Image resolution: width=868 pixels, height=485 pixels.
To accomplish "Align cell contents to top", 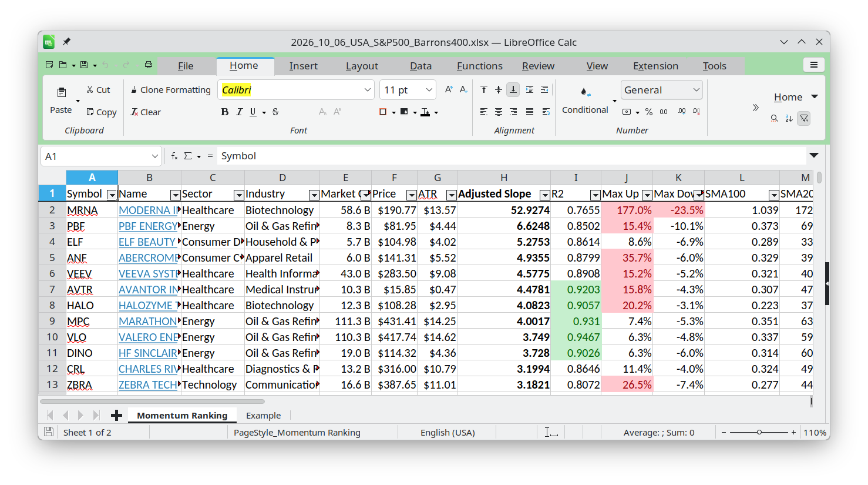I will pyautogui.click(x=483, y=89).
